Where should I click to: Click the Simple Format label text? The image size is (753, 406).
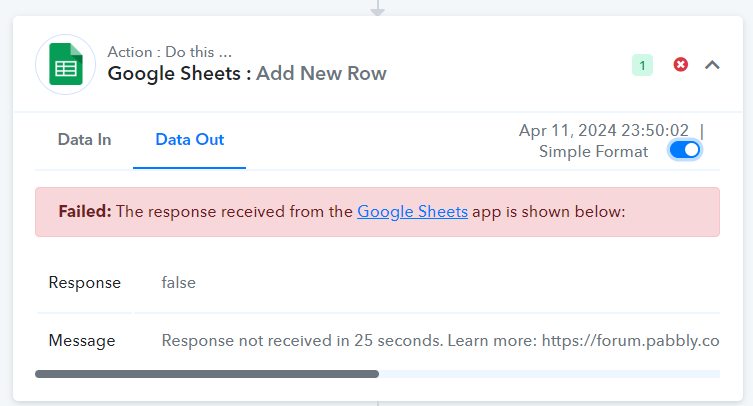tap(594, 152)
